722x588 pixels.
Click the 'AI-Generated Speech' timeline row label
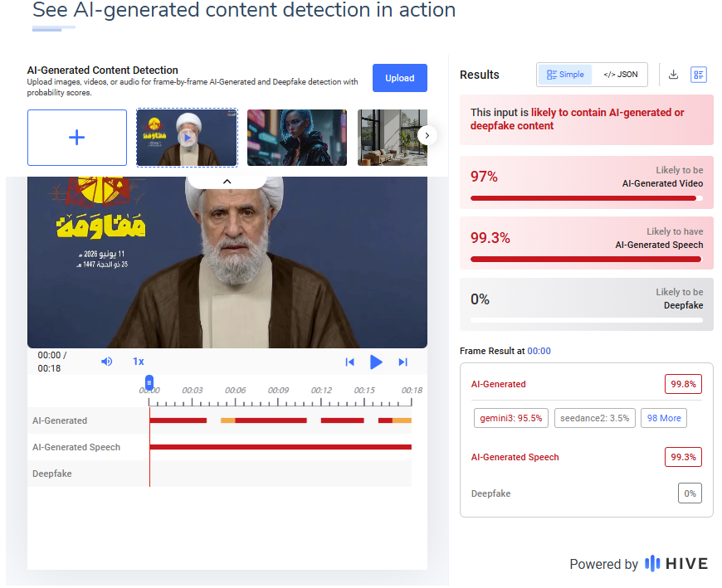click(76, 447)
